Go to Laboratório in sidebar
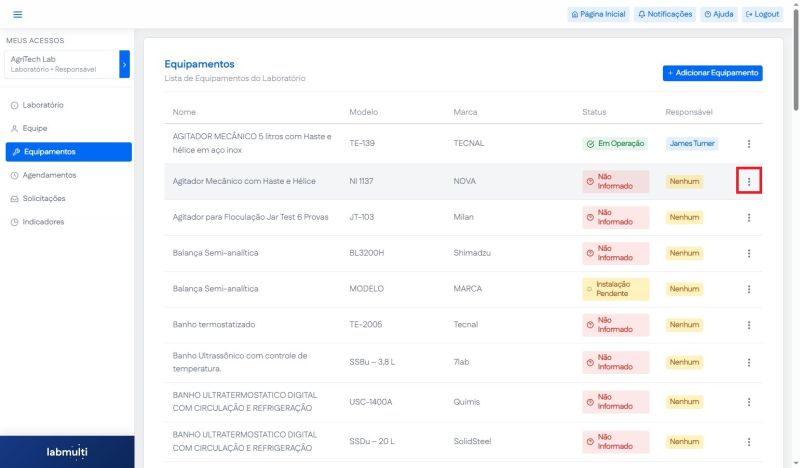The image size is (800, 468). click(43, 105)
